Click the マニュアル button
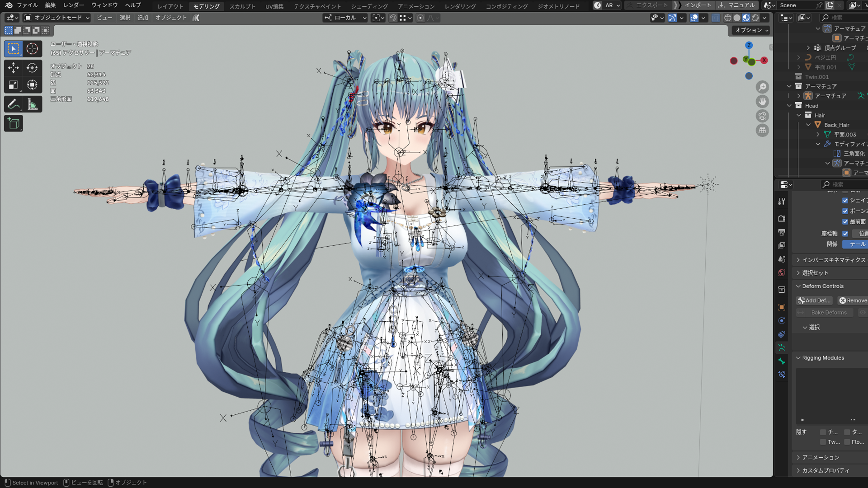Image resolution: width=868 pixels, height=488 pixels. [737, 5]
